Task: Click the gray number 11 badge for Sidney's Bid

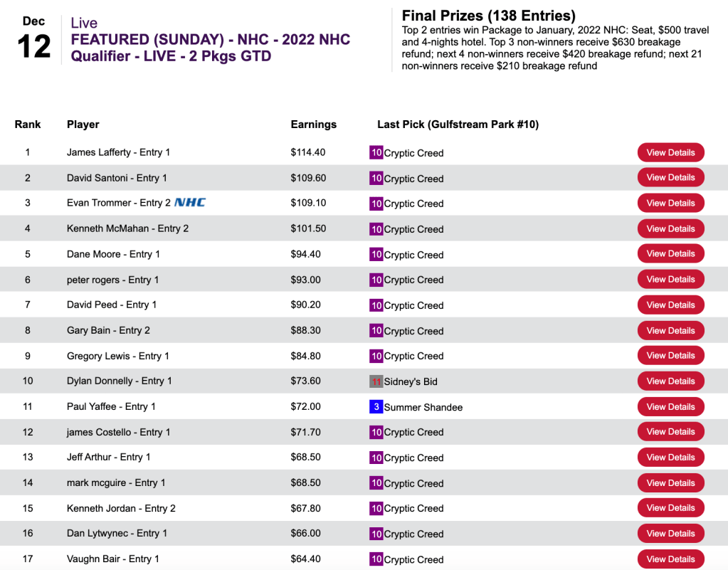Action: pyautogui.click(x=376, y=381)
